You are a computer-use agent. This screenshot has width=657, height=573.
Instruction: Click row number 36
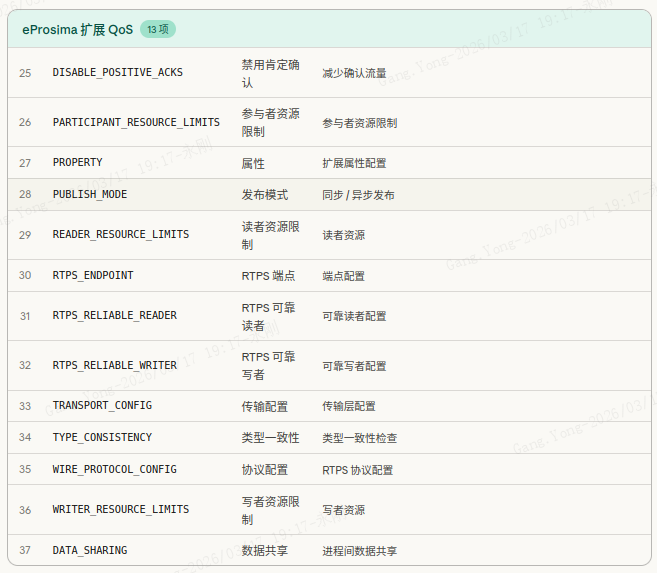tap(25, 510)
